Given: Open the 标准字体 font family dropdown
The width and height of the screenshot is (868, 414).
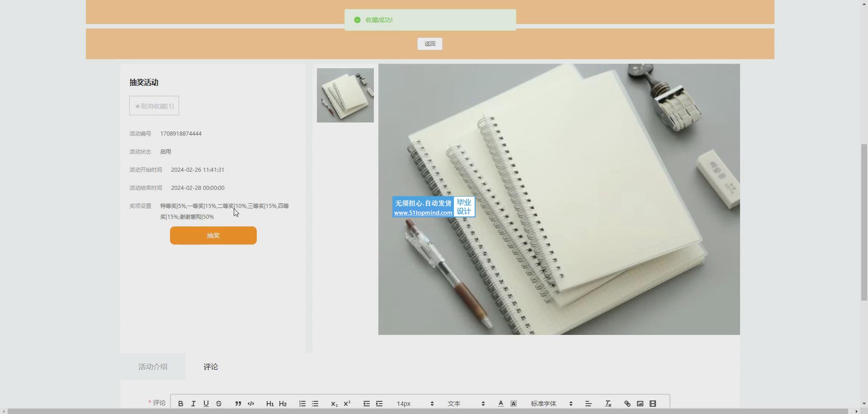Looking at the screenshot, I should tap(552, 404).
